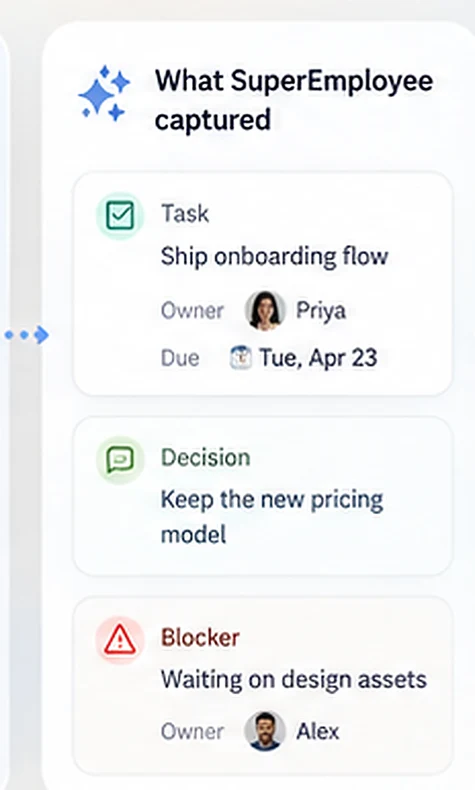Image resolution: width=475 pixels, height=790 pixels.
Task: Click Priya's avatar photo
Action: (x=265, y=311)
